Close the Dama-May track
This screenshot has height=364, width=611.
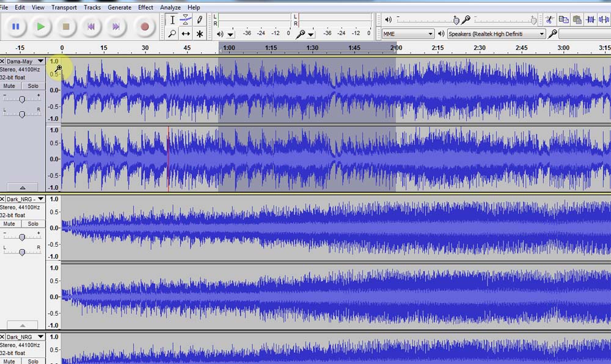pyautogui.click(x=2, y=61)
